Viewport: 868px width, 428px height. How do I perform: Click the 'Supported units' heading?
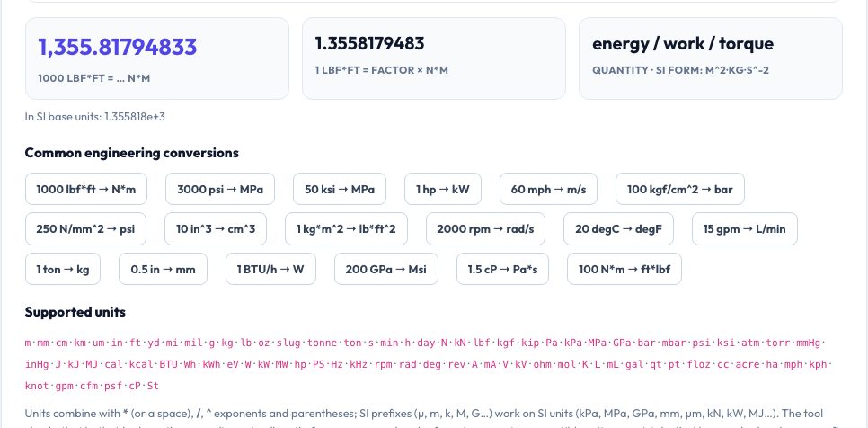click(75, 312)
